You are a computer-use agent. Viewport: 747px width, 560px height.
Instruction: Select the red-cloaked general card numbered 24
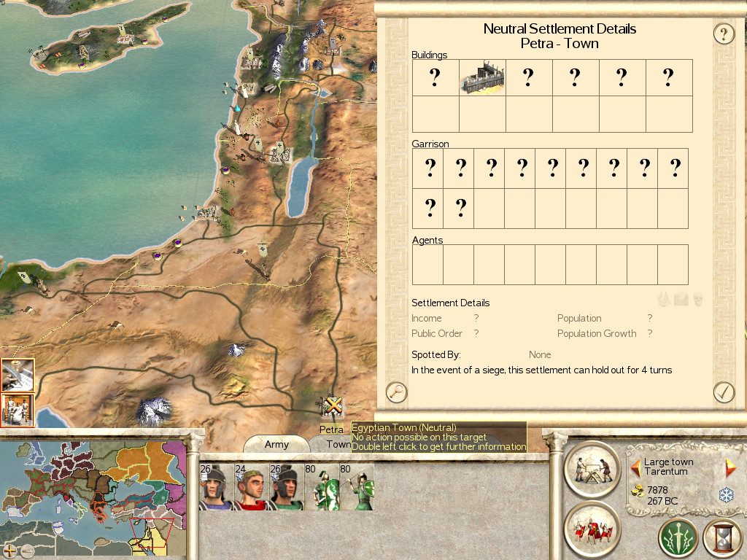(252, 486)
